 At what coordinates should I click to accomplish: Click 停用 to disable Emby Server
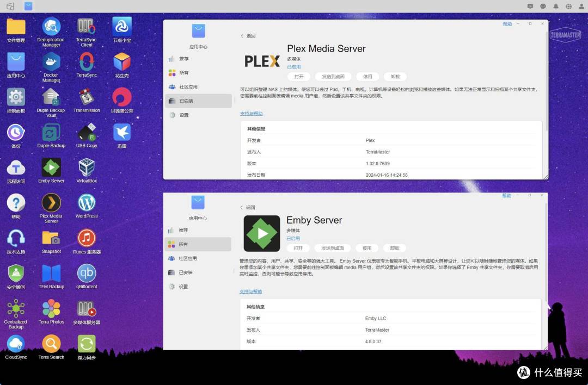pos(367,248)
